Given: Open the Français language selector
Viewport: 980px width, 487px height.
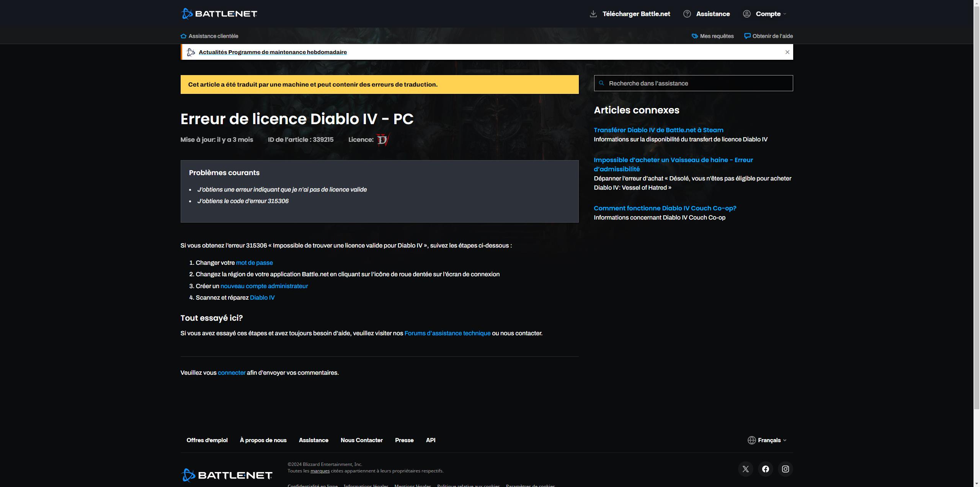Looking at the screenshot, I should pos(767,440).
